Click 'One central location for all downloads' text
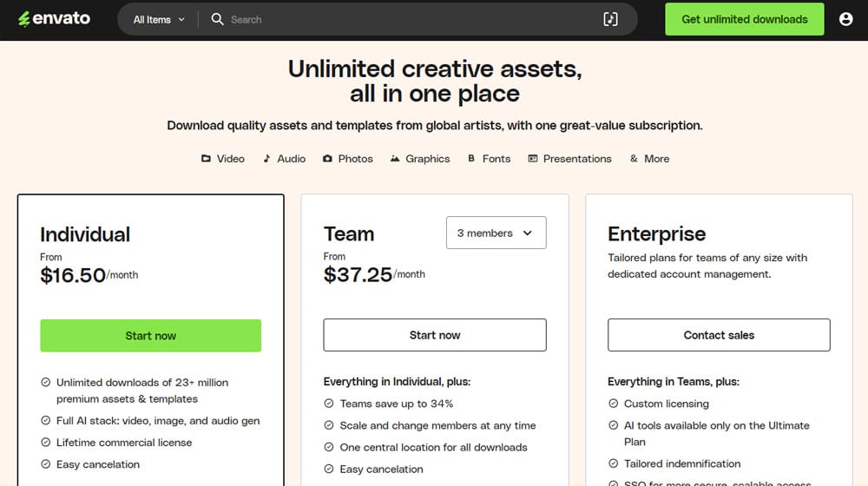The image size is (868, 486). click(433, 447)
